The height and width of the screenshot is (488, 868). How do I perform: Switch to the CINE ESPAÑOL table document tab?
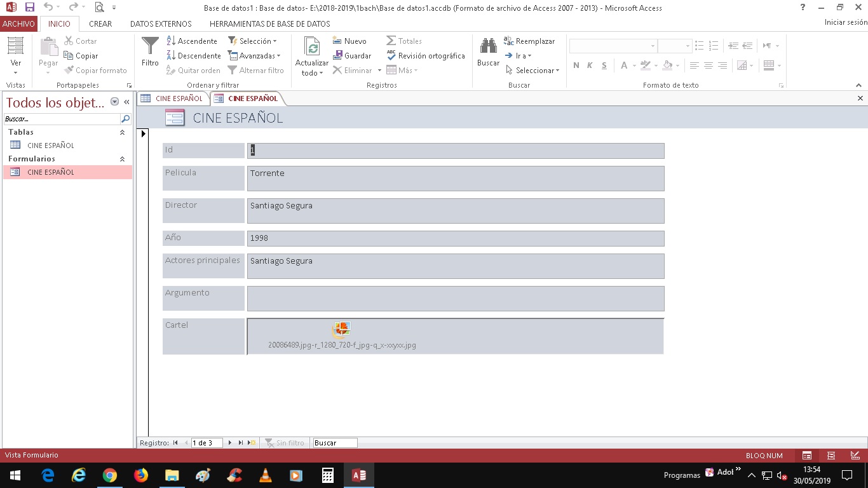click(173, 98)
